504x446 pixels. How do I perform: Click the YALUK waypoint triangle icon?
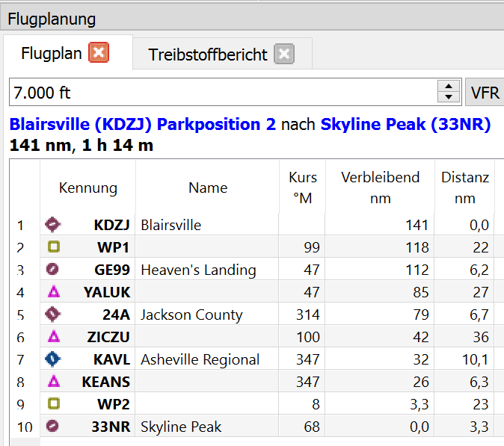pos(54,292)
